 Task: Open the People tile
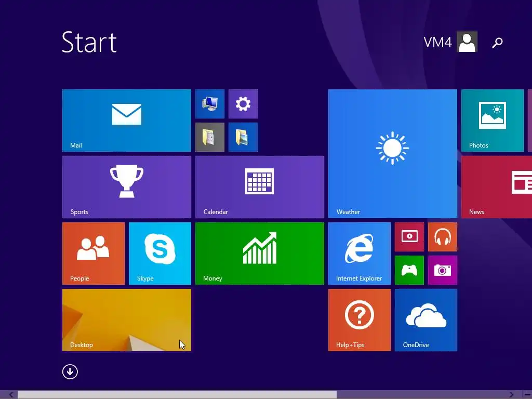point(94,254)
